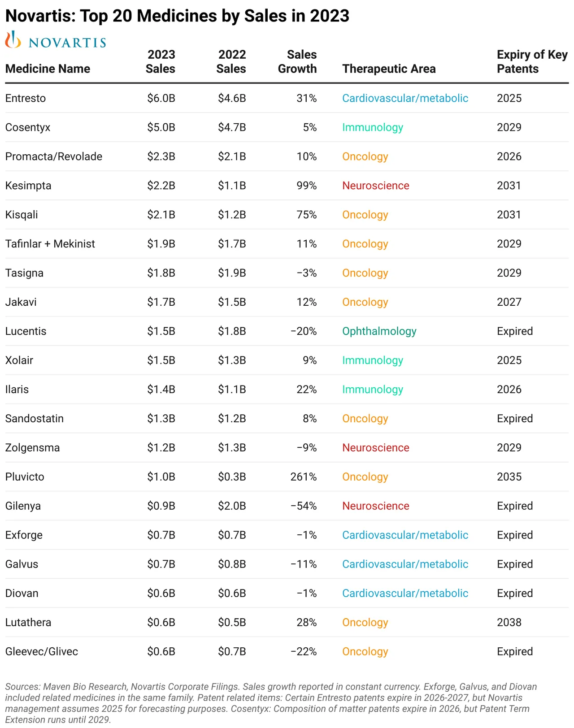The image size is (574, 728).
Task: Click Lucentis's Ophthalmology label
Action: click(379, 331)
